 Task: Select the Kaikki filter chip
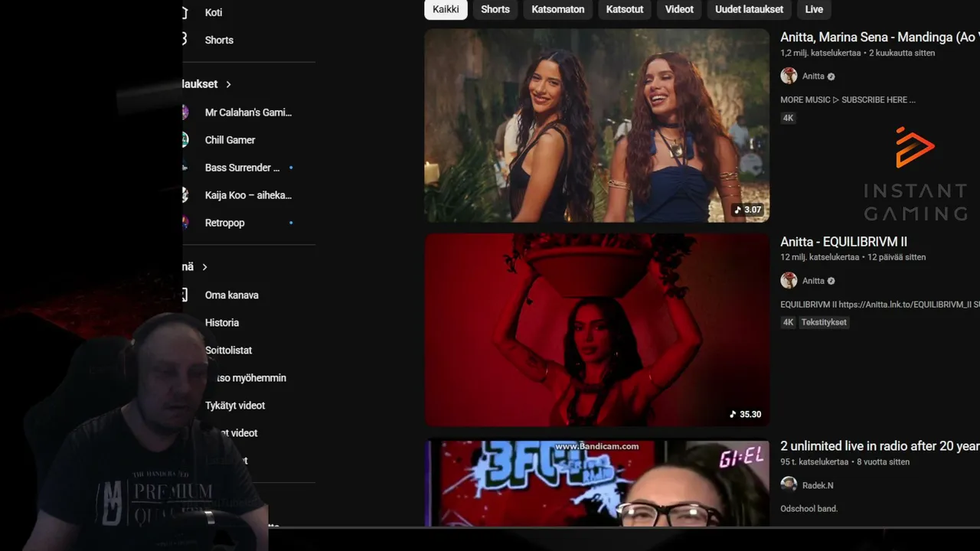click(x=446, y=9)
